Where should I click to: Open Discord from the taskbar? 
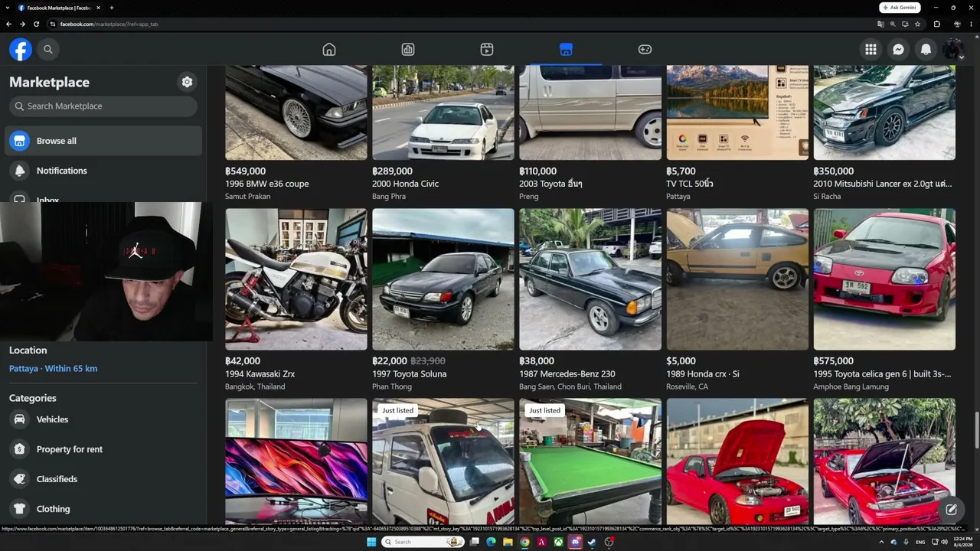coord(575,542)
